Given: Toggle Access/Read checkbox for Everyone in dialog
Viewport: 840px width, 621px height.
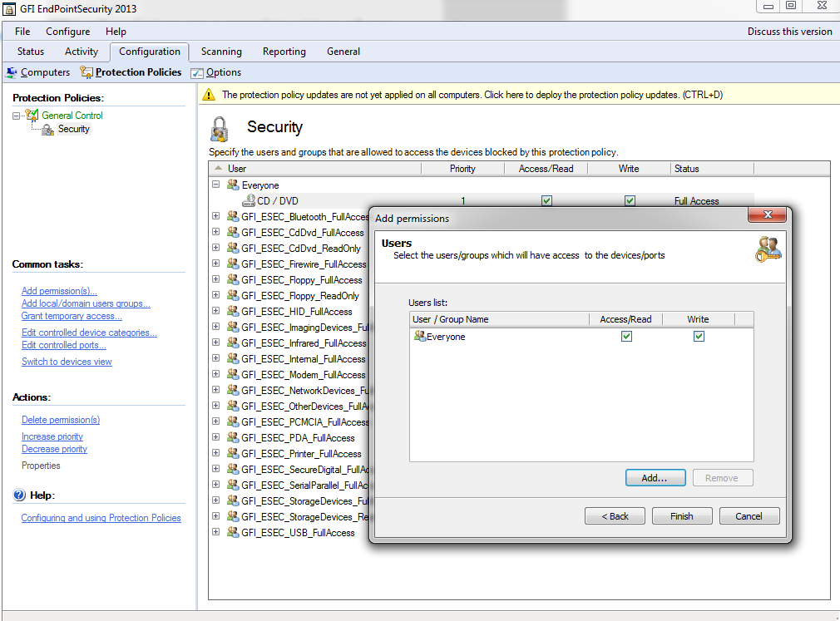Looking at the screenshot, I should click(626, 336).
